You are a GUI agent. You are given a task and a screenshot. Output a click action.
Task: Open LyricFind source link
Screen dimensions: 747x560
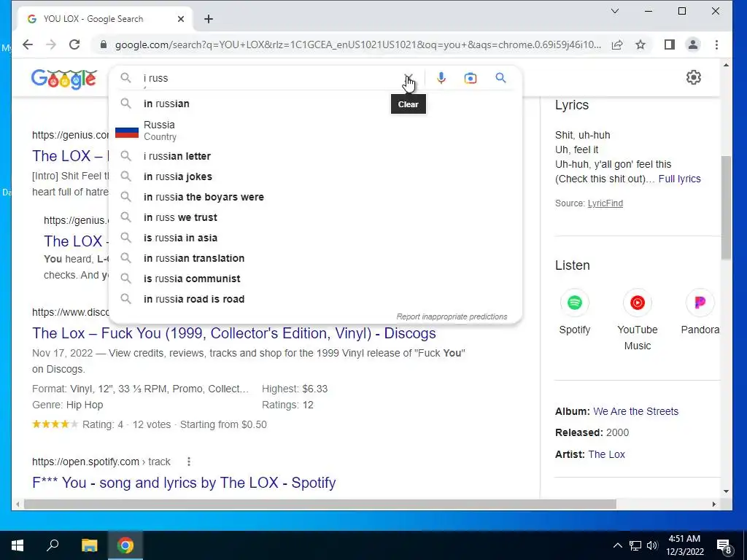point(605,203)
